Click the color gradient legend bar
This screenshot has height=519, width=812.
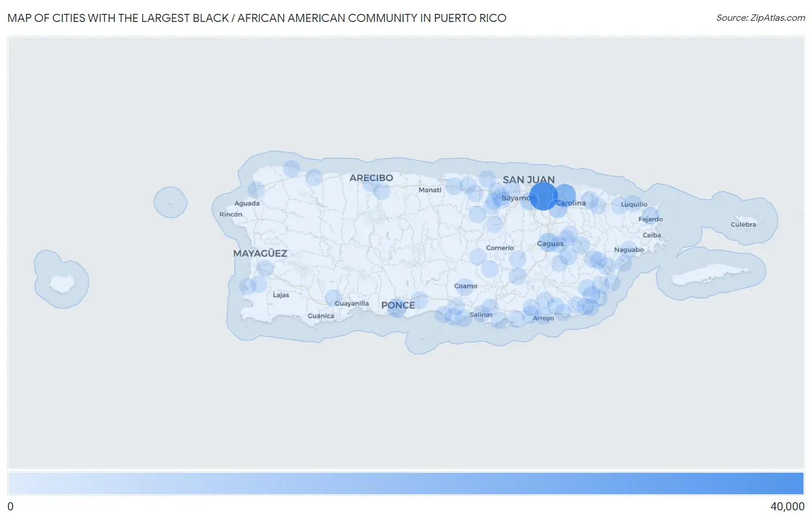pos(405,484)
